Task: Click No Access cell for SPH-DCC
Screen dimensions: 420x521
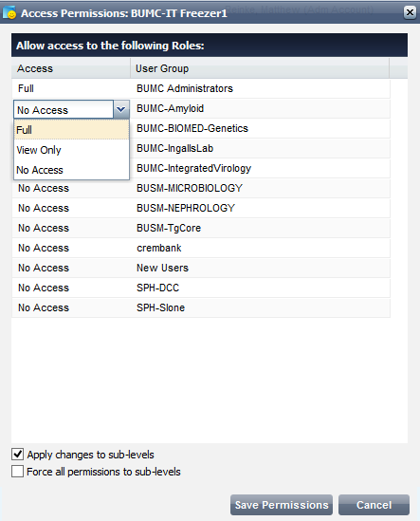Action: 71,288
